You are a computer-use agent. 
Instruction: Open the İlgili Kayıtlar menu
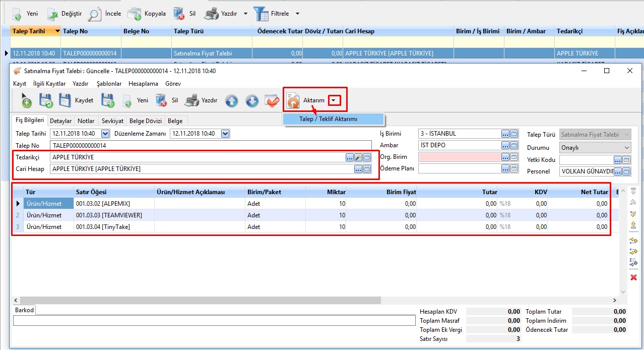click(x=49, y=84)
